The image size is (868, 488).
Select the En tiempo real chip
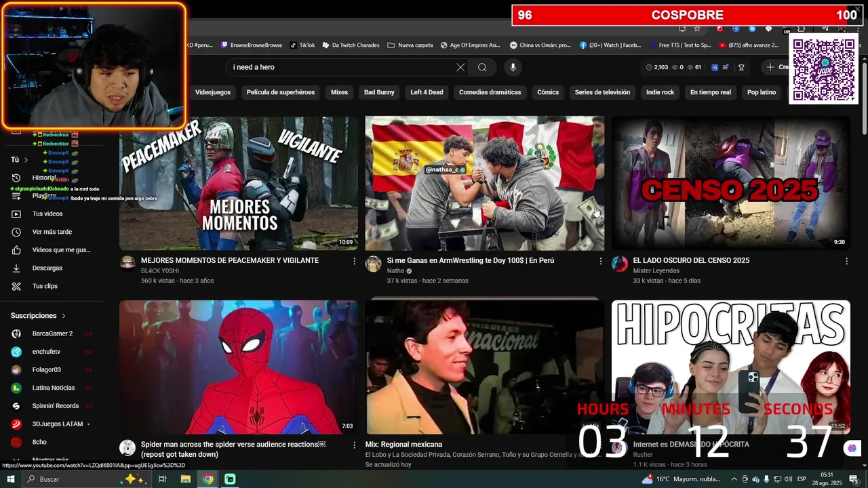[711, 92]
